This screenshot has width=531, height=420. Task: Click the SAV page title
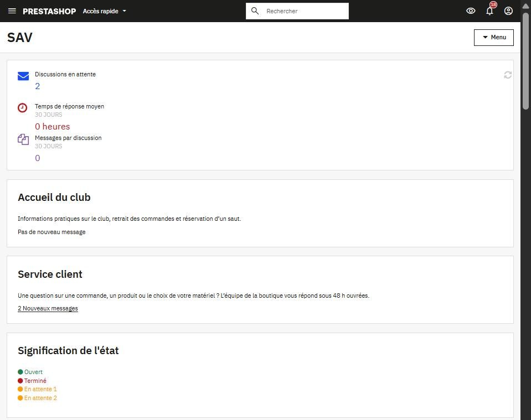(19, 37)
